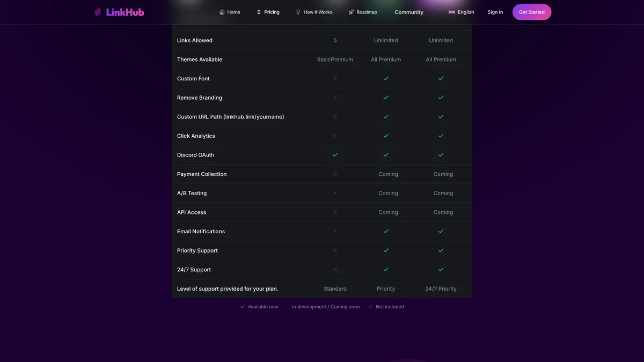Click the How It Works lightbulb icon
This screenshot has height=362, width=644.
pos(298,12)
